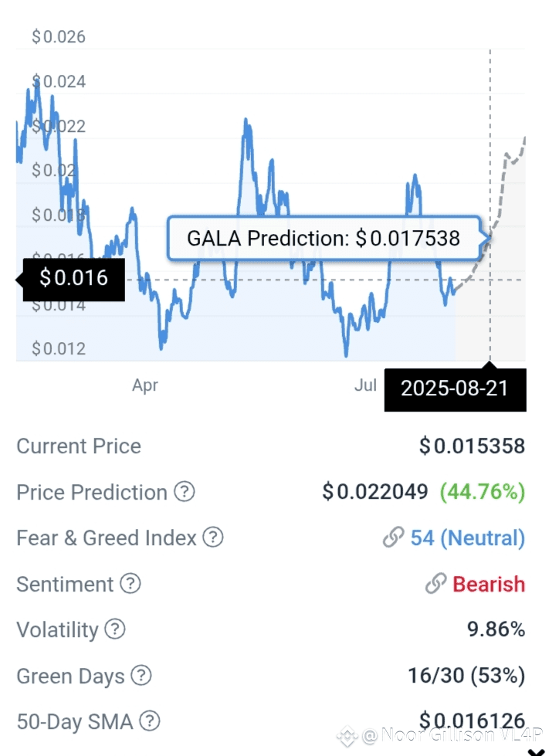The height and width of the screenshot is (756, 549).
Task: Click the 44.76% green change value
Action: tap(483, 492)
